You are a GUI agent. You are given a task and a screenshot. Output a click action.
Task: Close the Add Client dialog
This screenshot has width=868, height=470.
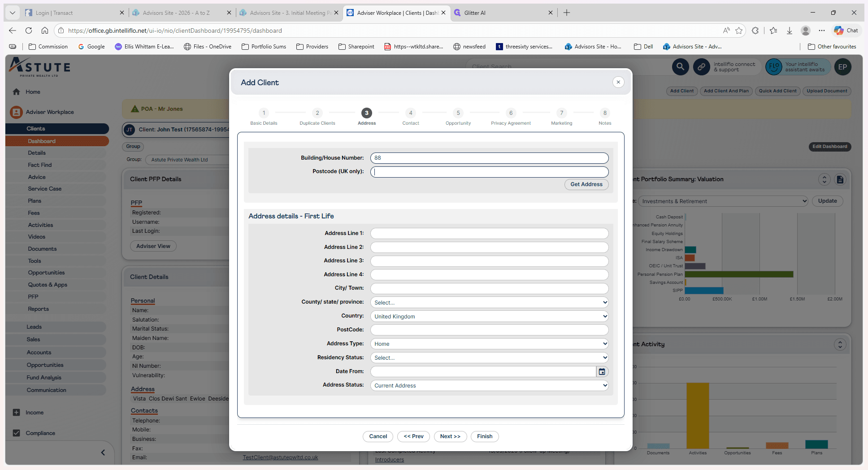pos(618,82)
